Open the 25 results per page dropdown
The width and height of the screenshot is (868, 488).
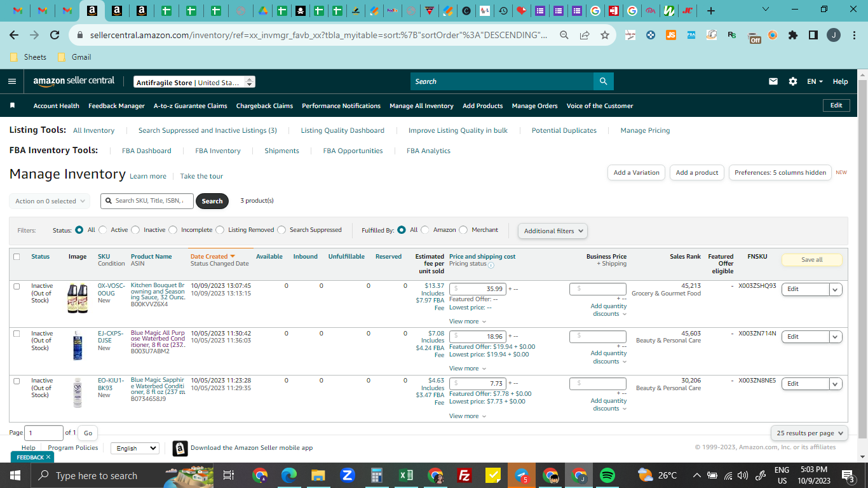(810, 433)
